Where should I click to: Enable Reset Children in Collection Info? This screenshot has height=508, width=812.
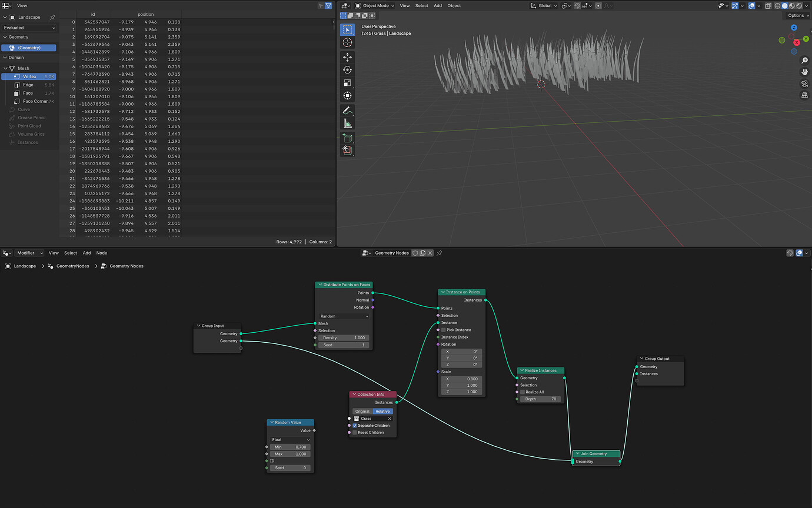tap(355, 432)
